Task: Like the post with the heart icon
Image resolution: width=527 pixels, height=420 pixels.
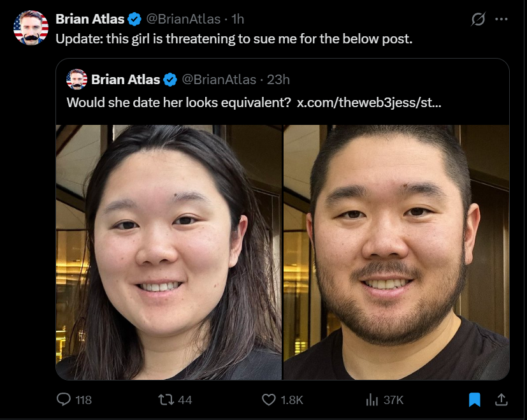Action: coord(268,400)
